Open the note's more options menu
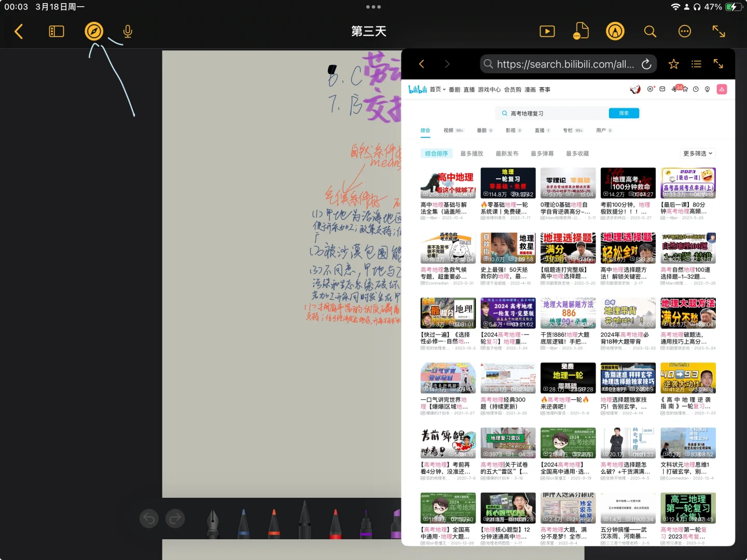This screenshot has width=747, height=560. (685, 32)
